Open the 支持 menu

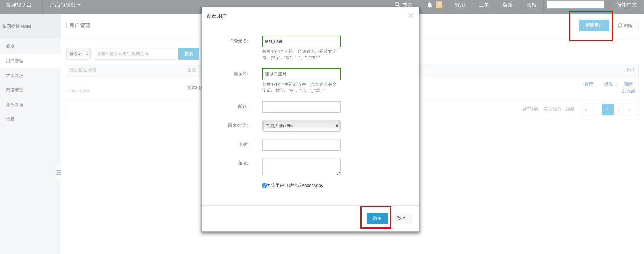531,5
